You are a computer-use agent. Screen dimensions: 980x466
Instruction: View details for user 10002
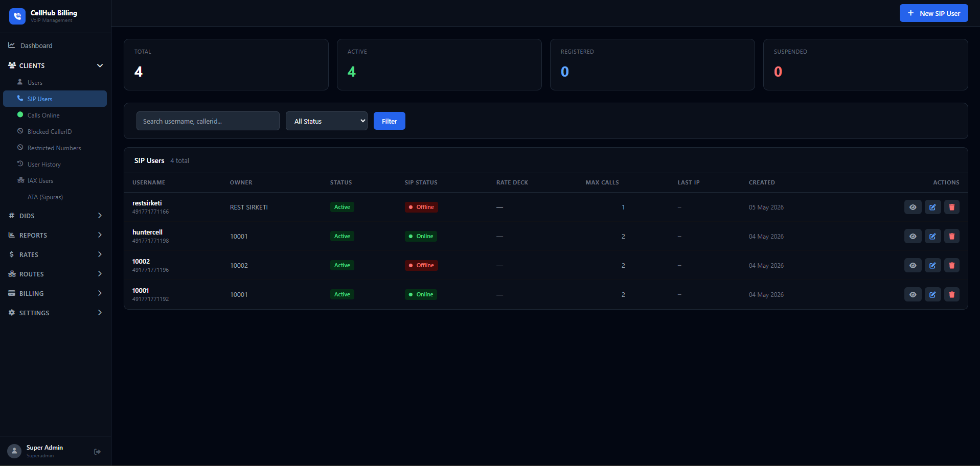click(x=913, y=265)
